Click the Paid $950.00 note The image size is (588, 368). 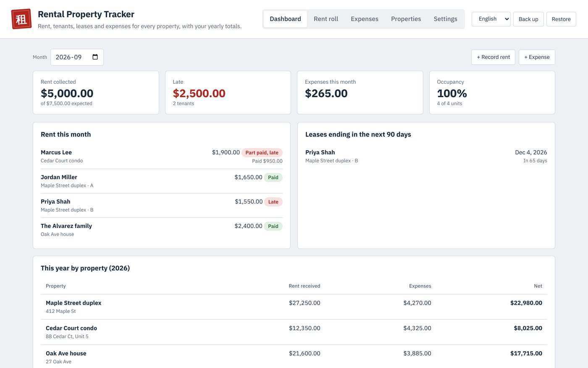pyautogui.click(x=267, y=161)
